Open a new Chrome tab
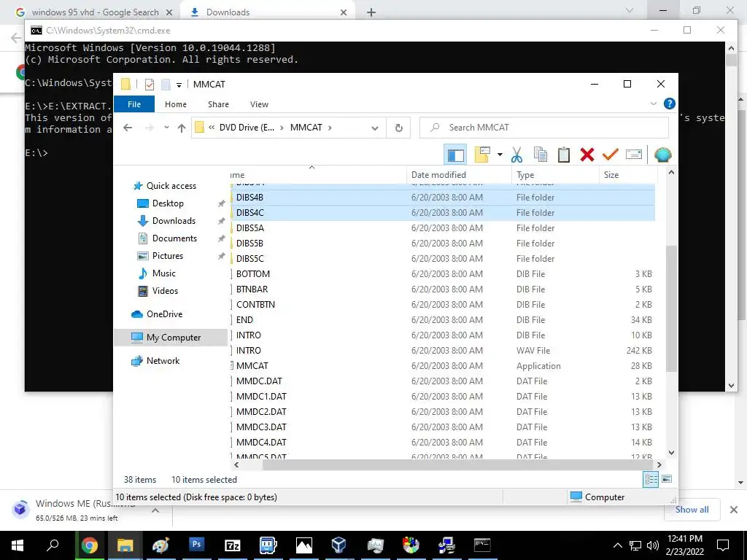The height and width of the screenshot is (560, 747). (371, 12)
